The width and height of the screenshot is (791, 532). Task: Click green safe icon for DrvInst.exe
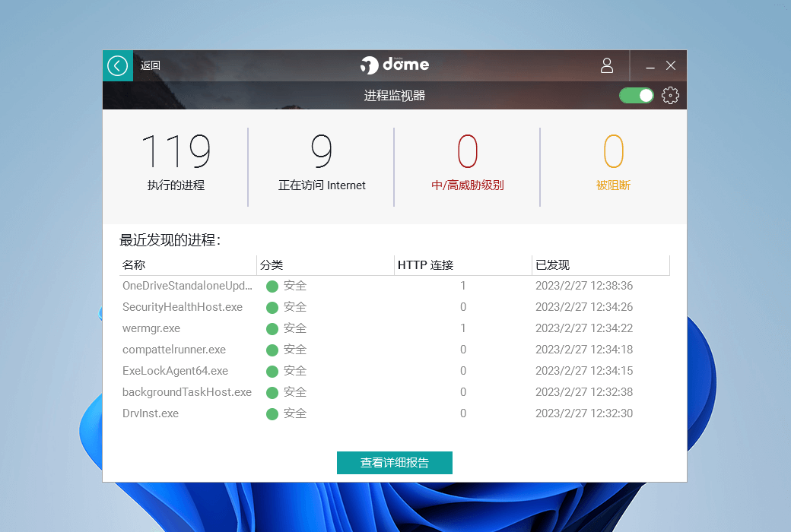point(272,414)
